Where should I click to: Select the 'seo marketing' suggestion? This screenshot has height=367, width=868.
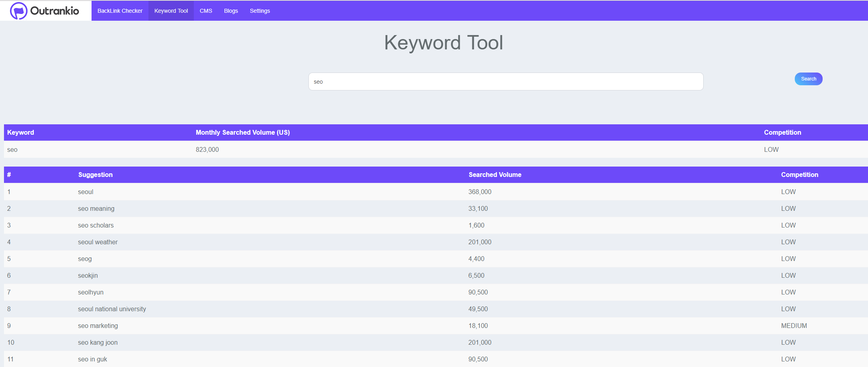98,326
